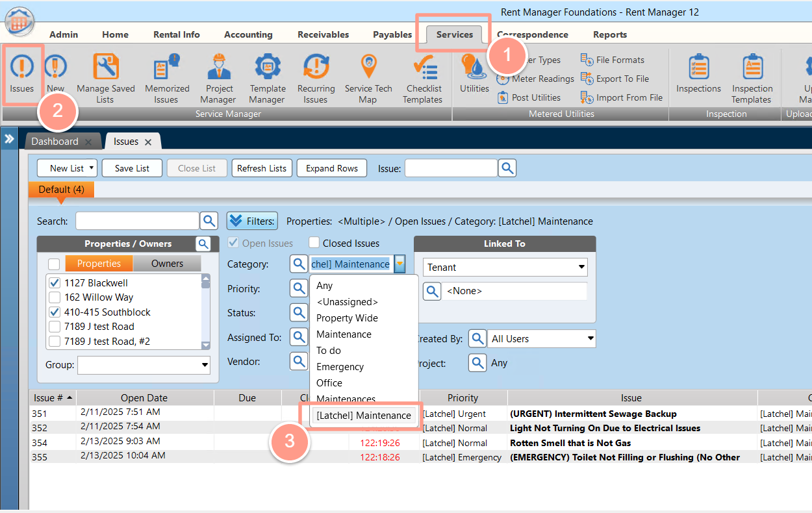Check the 162 Willow Way property
The height and width of the screenshot is (513, 812).
(55, 297)
